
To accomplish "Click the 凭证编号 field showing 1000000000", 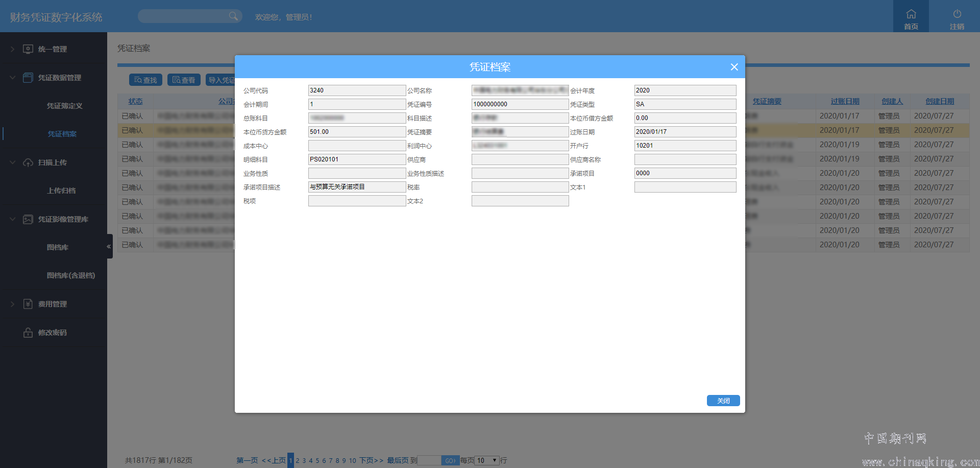I will click(520, 104).
